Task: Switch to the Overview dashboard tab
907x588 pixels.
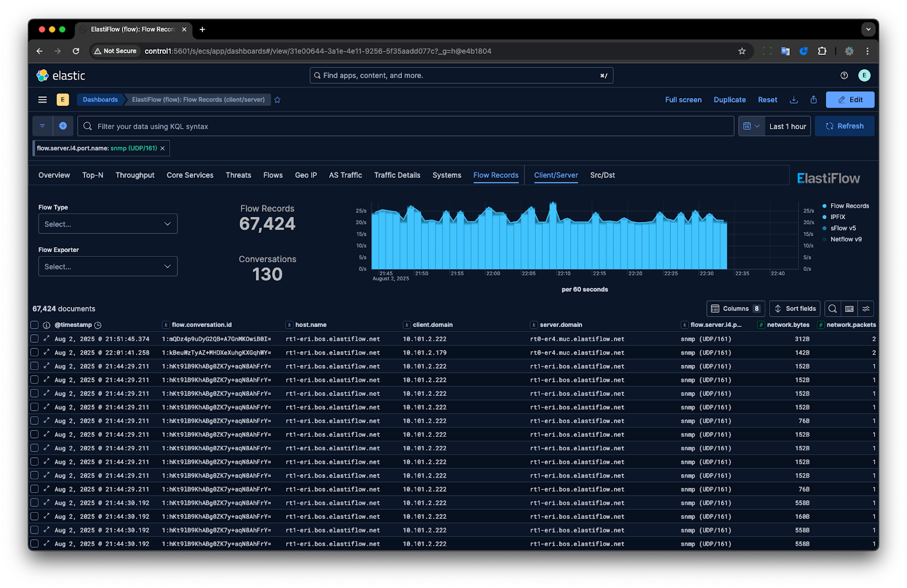Action: click(x=54, y=176)
